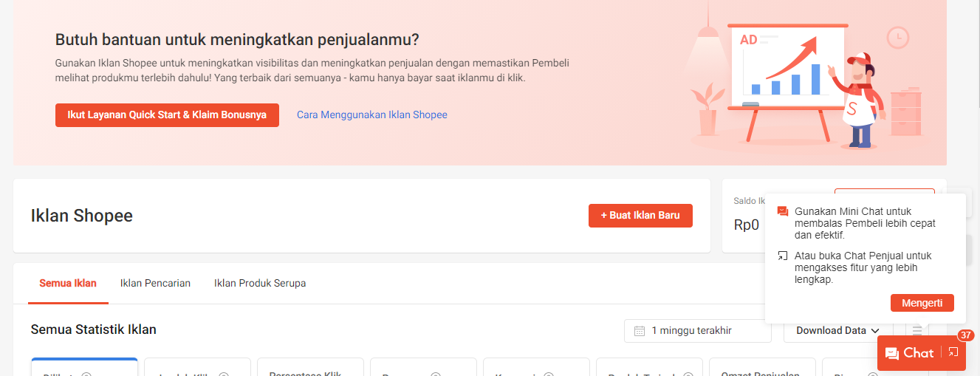The image size is (980, 376).
Task: Click the Rp0 balance value
Action: [746, 225]
